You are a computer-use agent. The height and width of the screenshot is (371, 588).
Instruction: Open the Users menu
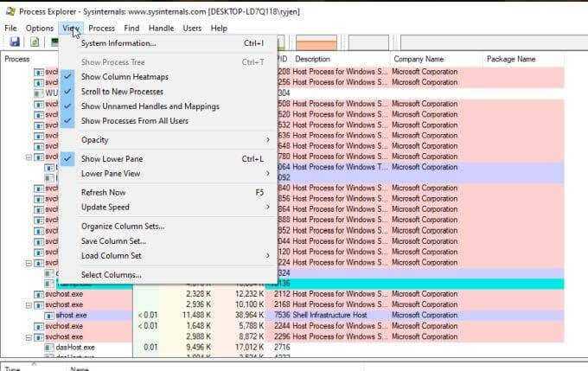coord(192,29)
